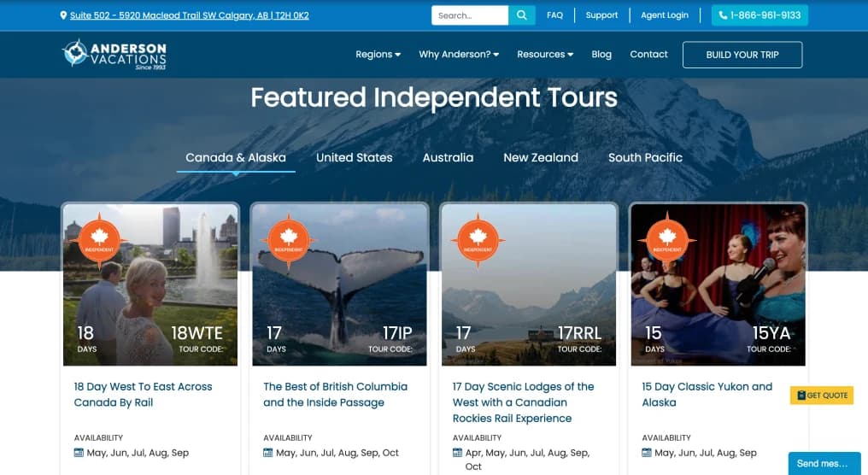Click the search magnifier icon button
868x475 pixels.
(521, 15)
